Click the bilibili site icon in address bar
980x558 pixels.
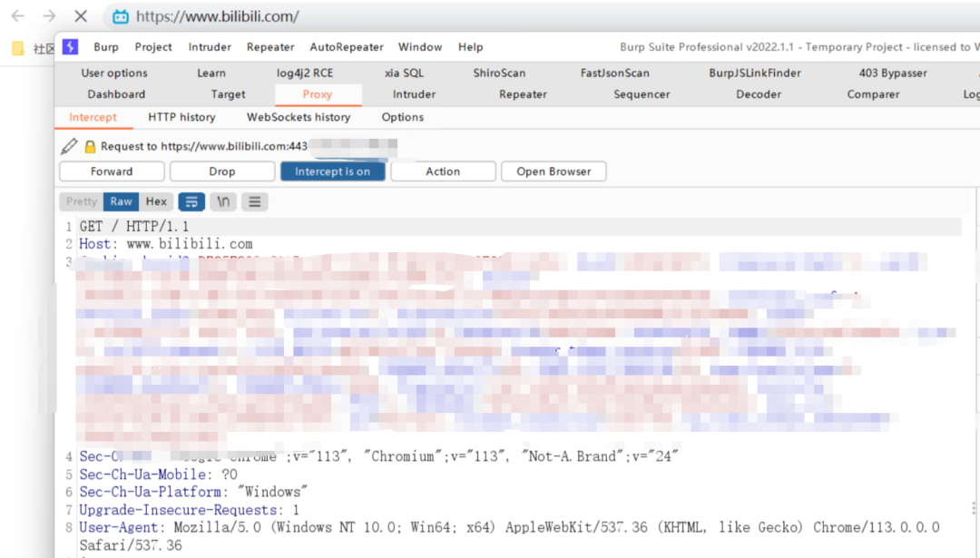121,16
